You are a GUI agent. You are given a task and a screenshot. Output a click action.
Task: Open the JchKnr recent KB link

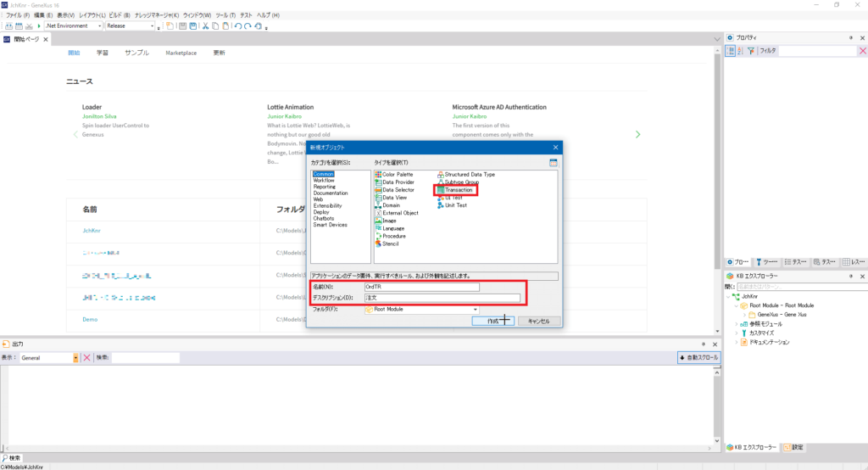click(x=92, y=231)
